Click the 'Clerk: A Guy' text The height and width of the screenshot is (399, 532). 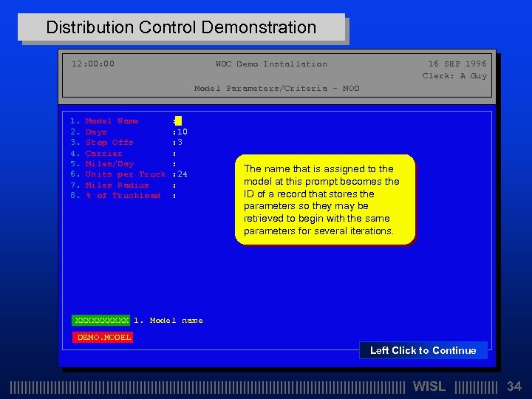click(454, 76)
